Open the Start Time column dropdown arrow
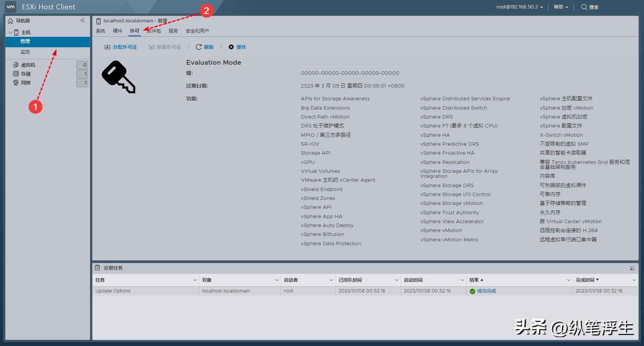The width and height of the screenshot is (644, 346). [x=462, y=280]
